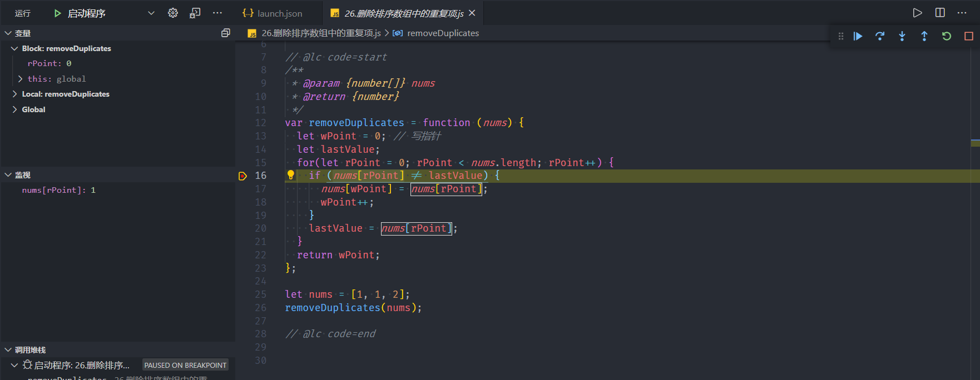Grab the debug toolbar drag handle
This screenshot has width=980, height=380.
(841, 36)
